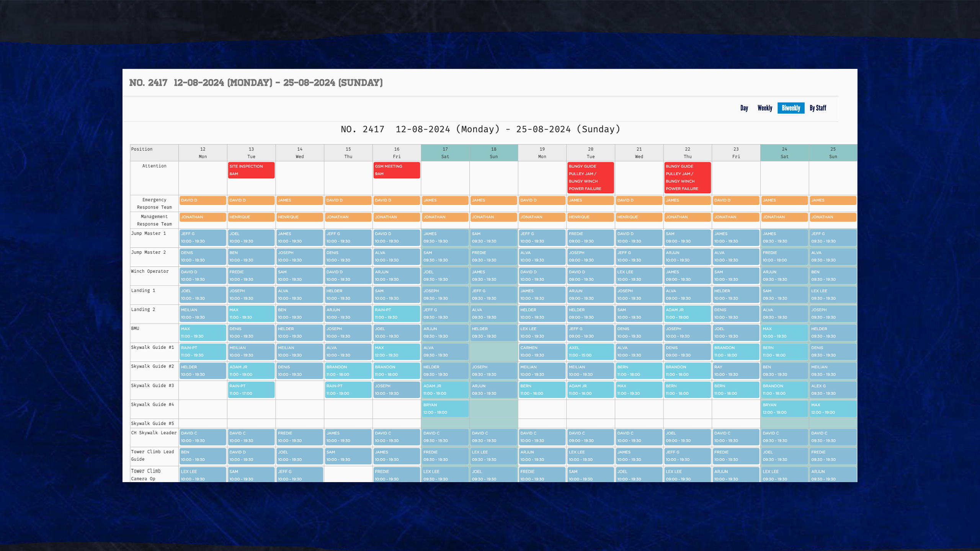Switch to the Weekly view tab
Screen dimensions: 980x551
point(764,108)
